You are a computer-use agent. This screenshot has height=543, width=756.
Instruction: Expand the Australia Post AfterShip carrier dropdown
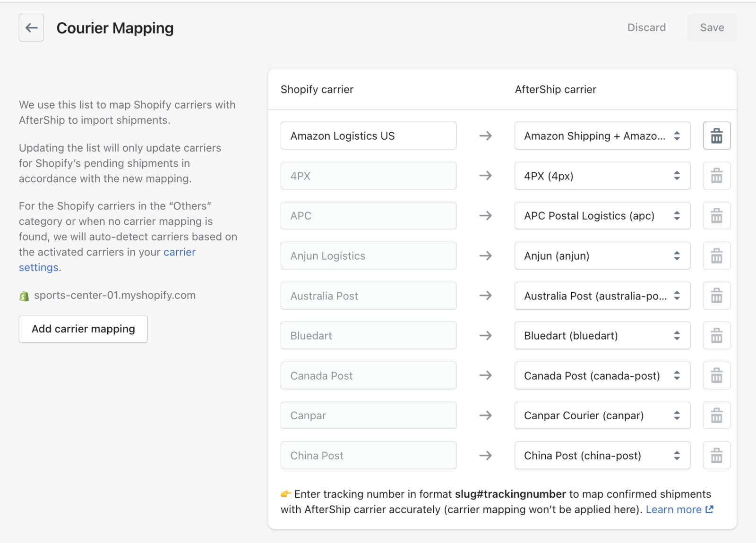pos(602,296)
